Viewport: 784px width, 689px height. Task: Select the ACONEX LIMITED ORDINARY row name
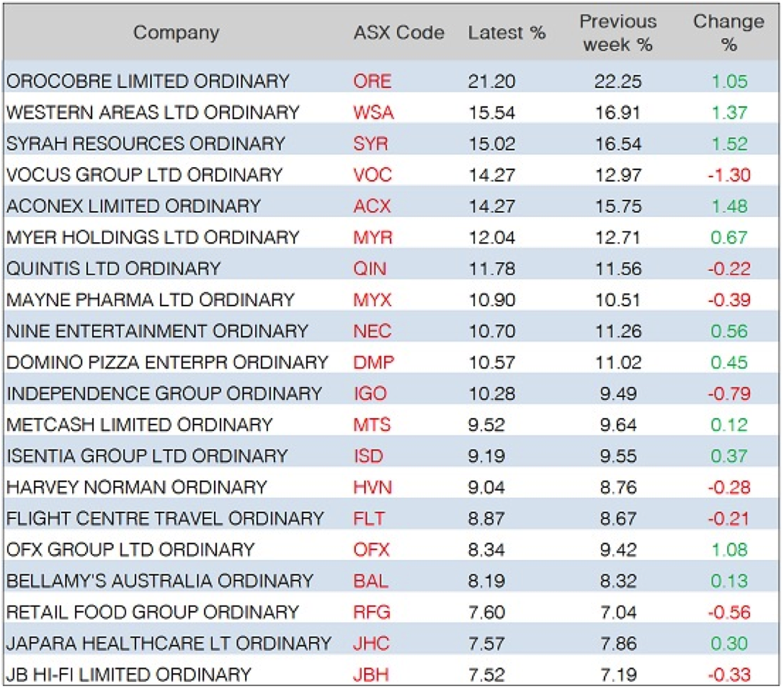pyautogui.click(x=133, y=206)
